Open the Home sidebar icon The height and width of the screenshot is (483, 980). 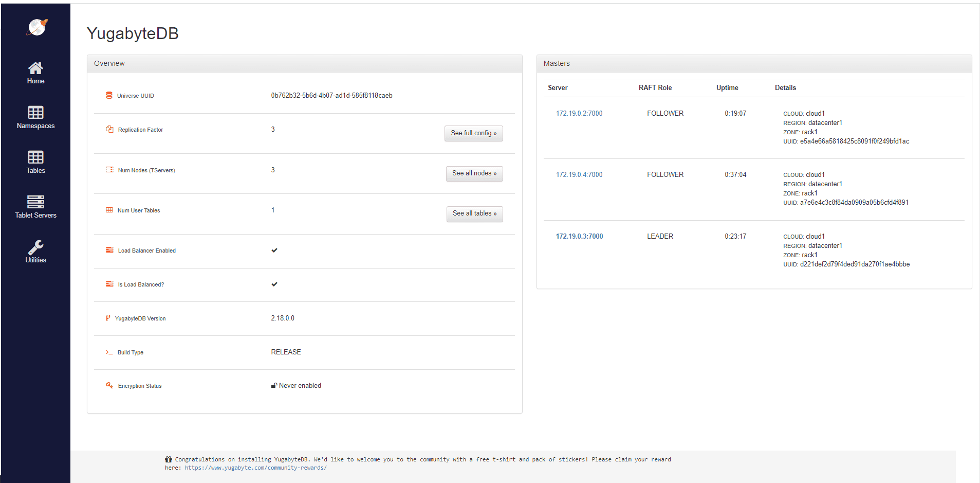pos(35,68)
